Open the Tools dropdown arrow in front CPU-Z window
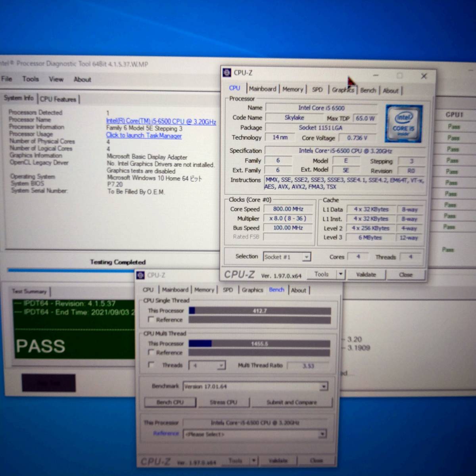 click(x=341, y=274)
